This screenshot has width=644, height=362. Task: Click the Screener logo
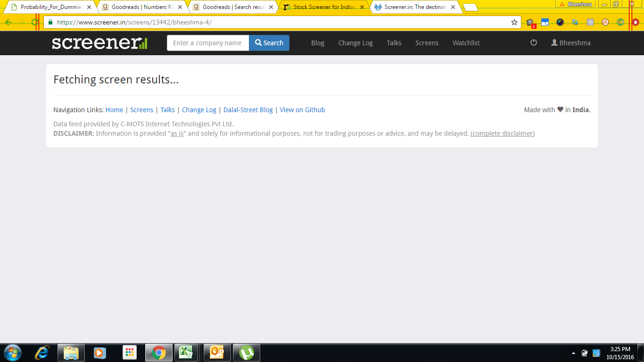pyautogui.click(x=99, y=43)
